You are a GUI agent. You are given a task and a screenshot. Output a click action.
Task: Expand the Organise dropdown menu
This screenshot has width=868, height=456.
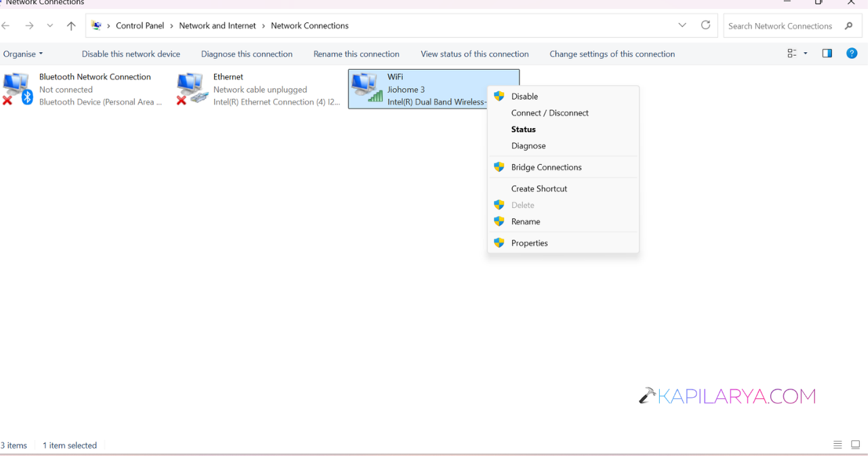pos(23,54)
